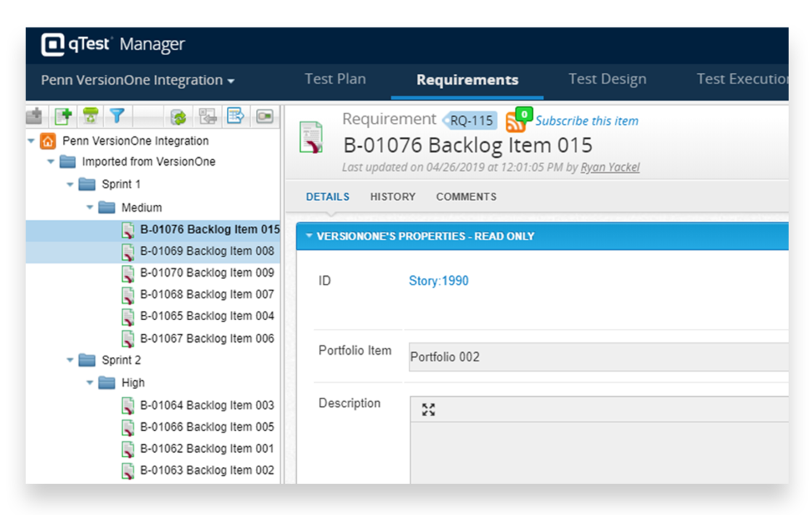Click the Subscribe this item link
812x515 pixels.
587,121
